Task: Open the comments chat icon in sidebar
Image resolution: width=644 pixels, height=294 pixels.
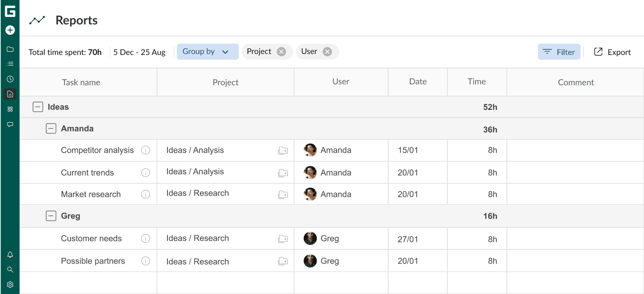Action: point(10,124)
